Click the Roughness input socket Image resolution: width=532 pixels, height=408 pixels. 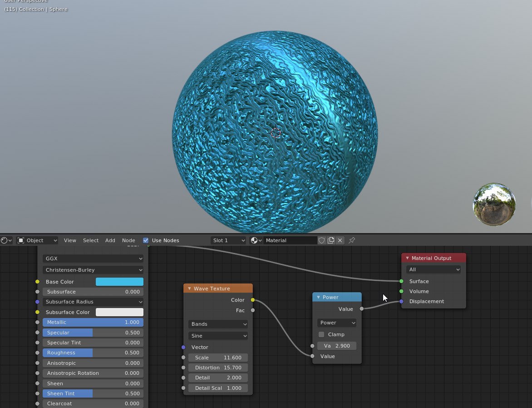(x=37, y=353)
